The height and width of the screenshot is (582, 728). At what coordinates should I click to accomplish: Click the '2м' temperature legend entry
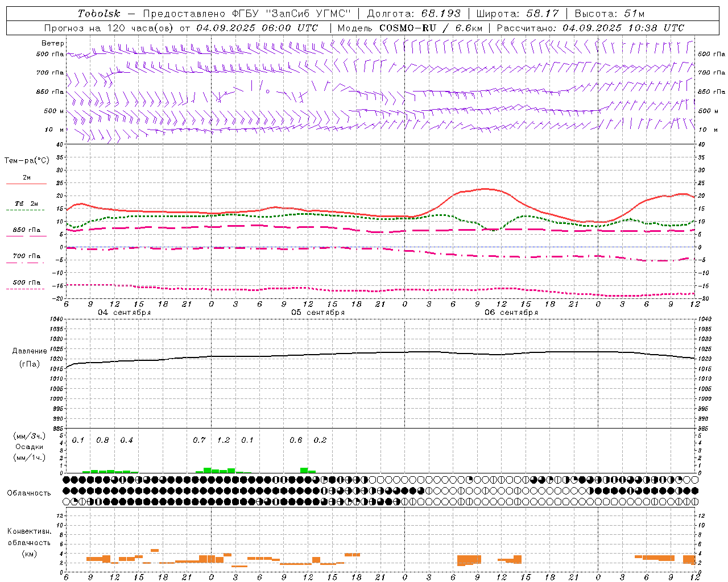point(27,178)
